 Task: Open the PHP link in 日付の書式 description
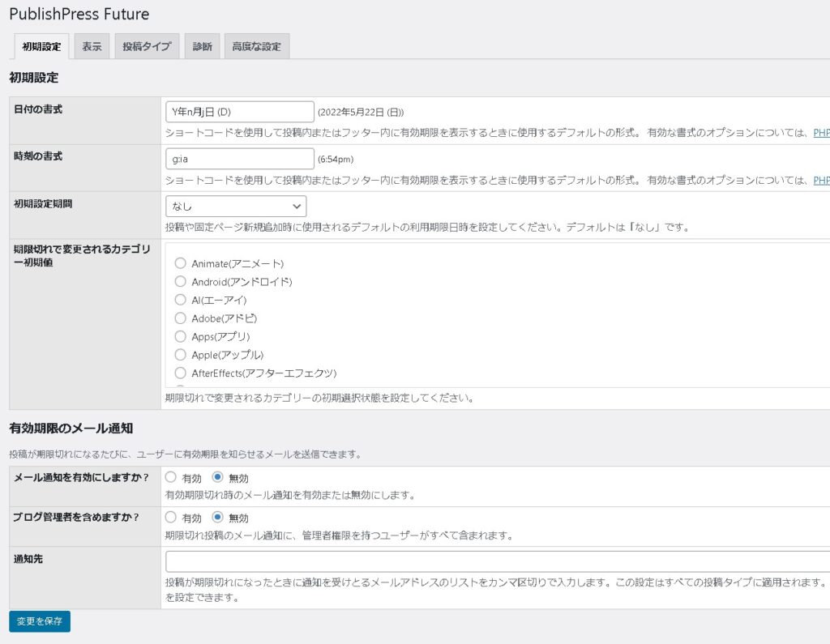pos(821,133)
